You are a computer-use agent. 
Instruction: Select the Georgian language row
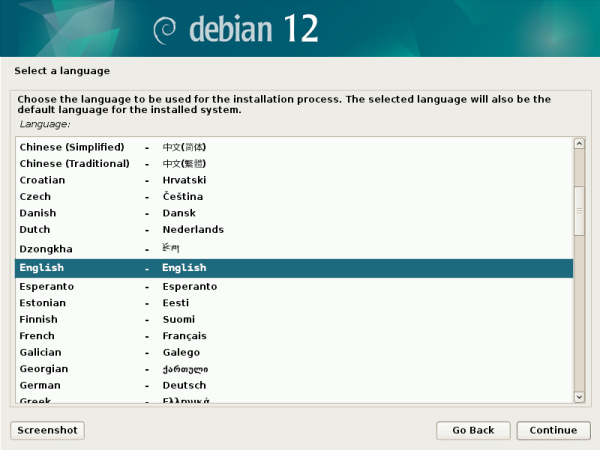[x=294, y=368]
